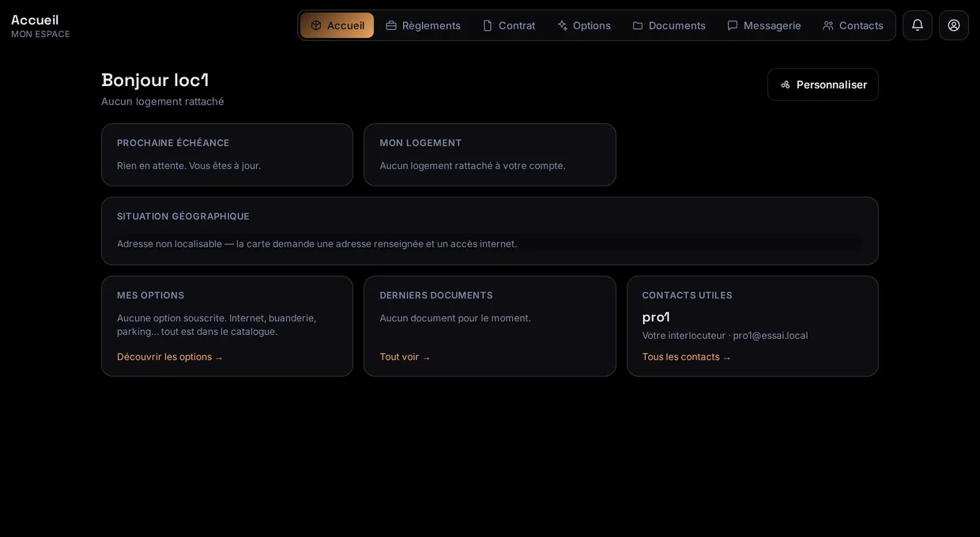The width and height of the screenshot is (980, 537).
Task: Select the Mon logement card
Action: (490, 155)
